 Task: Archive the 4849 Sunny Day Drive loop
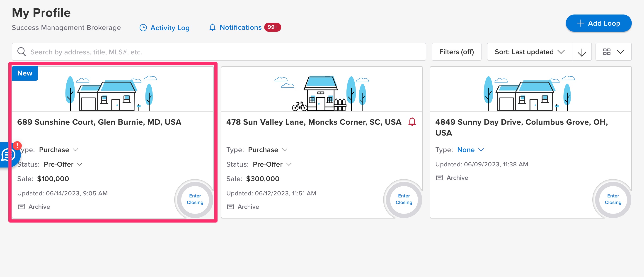(x=451, y=177)
